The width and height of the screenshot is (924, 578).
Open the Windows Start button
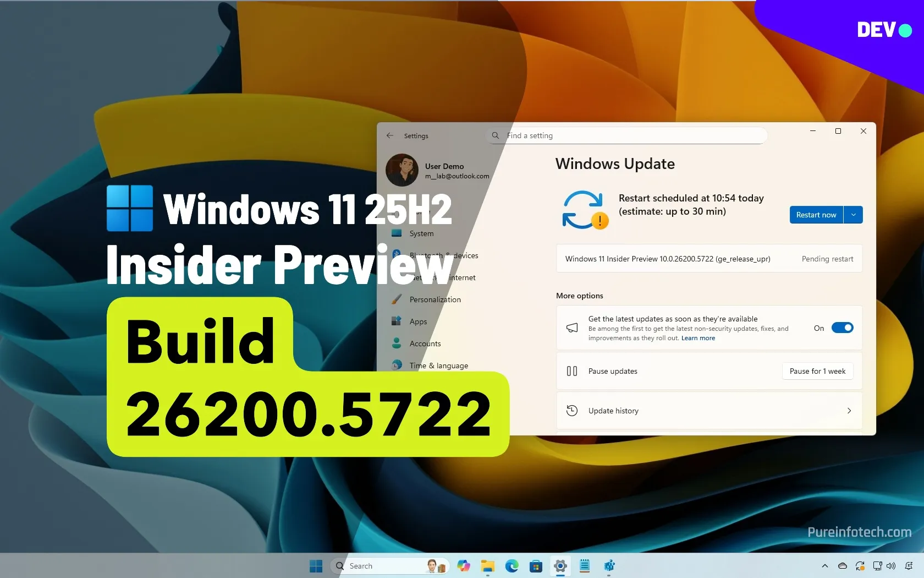tap(316, 566)
